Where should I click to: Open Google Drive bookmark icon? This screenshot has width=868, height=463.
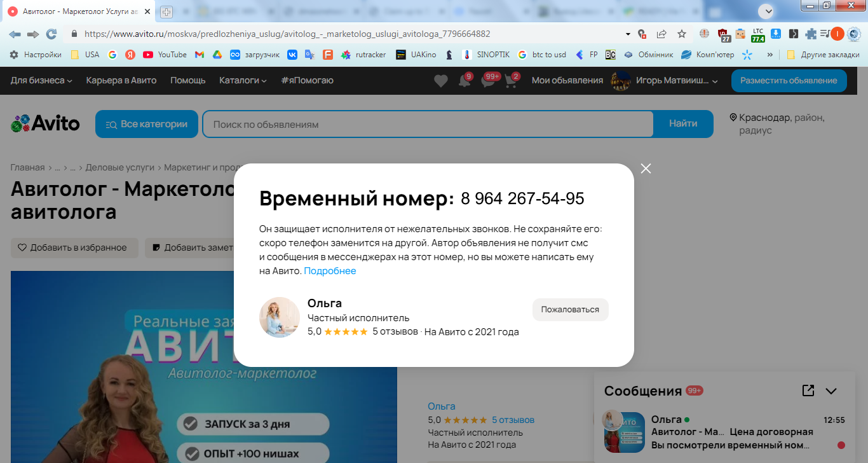click(217, 55)
